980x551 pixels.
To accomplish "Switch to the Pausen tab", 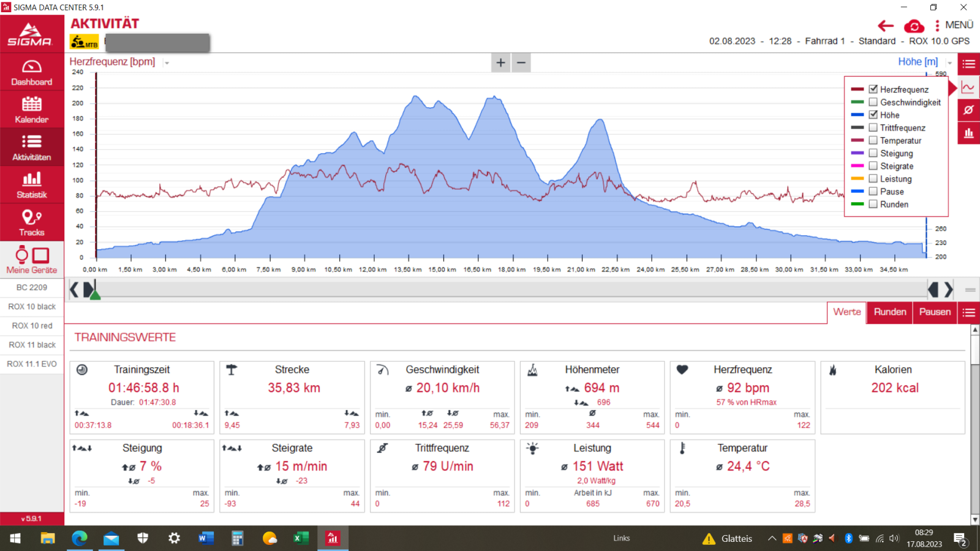I will coord(935,312).
